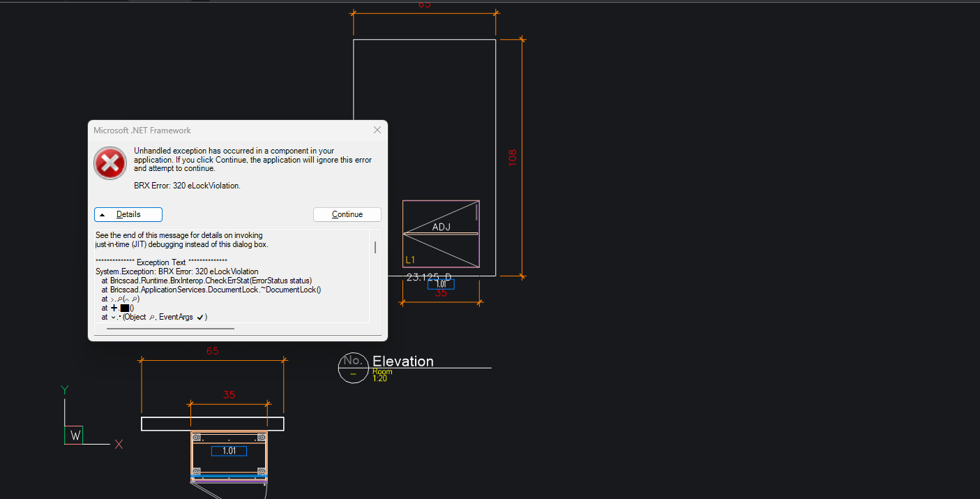Select the 108 vertical dimension text
This screenshot has width=980, height=499.
coord(513,157)
